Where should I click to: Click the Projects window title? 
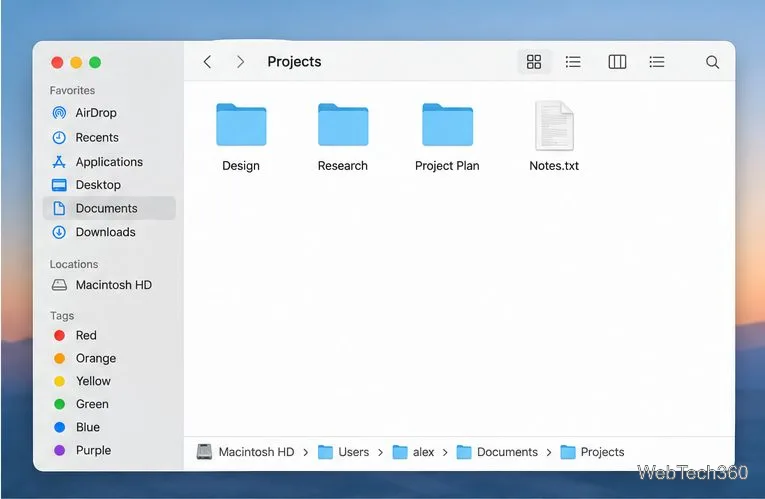click(294, 62)
